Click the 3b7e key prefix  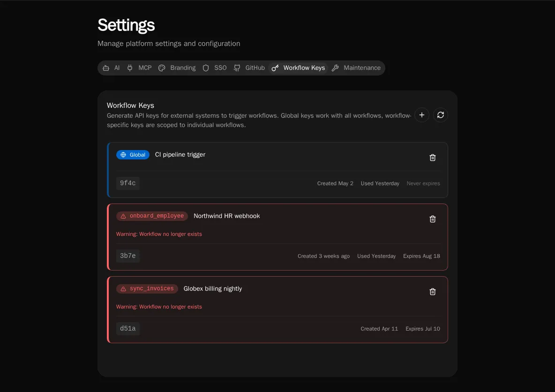coord(128,256)
